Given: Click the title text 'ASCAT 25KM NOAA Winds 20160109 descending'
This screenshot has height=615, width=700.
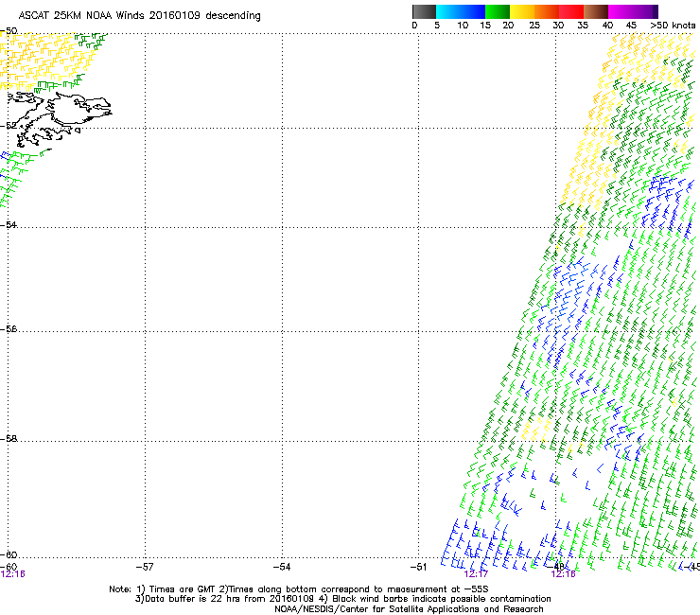Looking at the screenshot, I should coord(139,16).
